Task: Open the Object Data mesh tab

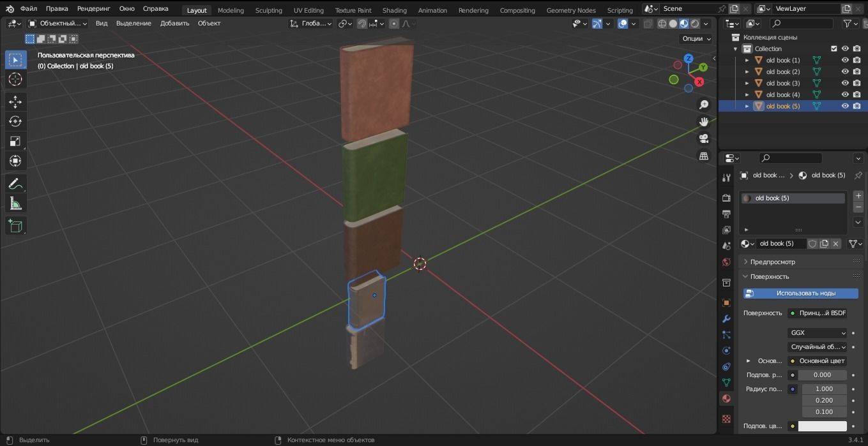Action: [726, 382]
